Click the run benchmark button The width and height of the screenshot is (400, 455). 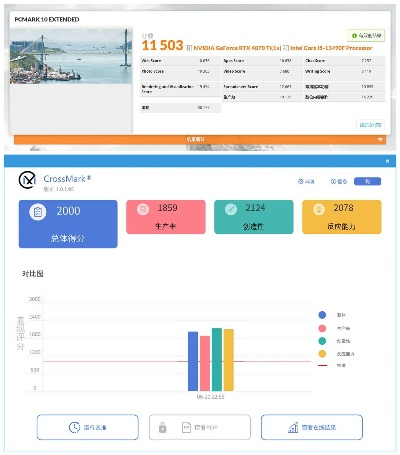[x=88, y=427]
